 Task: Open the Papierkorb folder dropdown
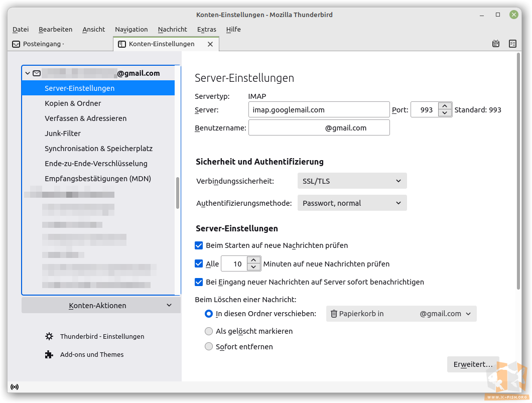402,314
